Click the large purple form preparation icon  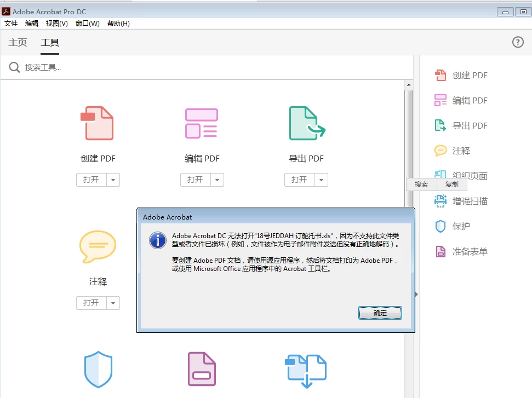pos(202,369)
